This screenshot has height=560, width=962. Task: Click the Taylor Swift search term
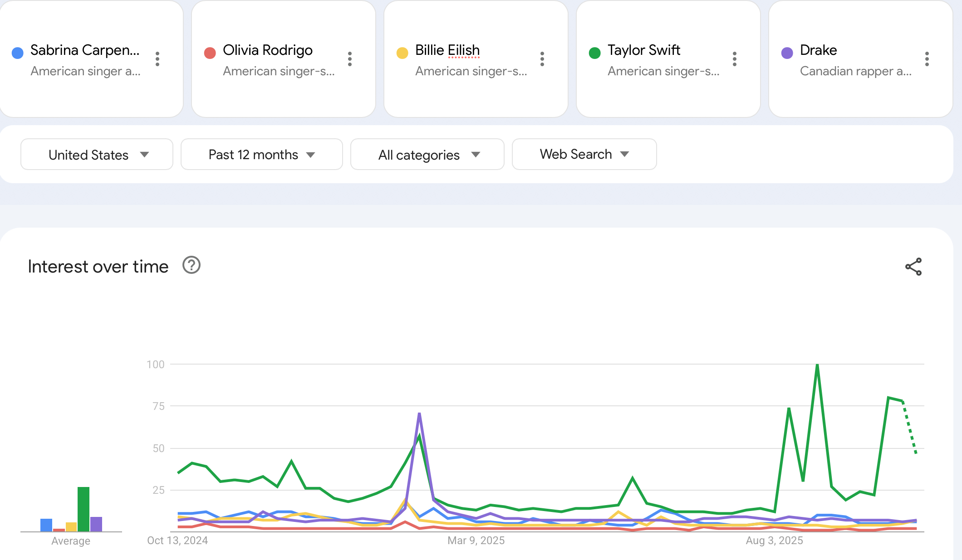point(643,50)
